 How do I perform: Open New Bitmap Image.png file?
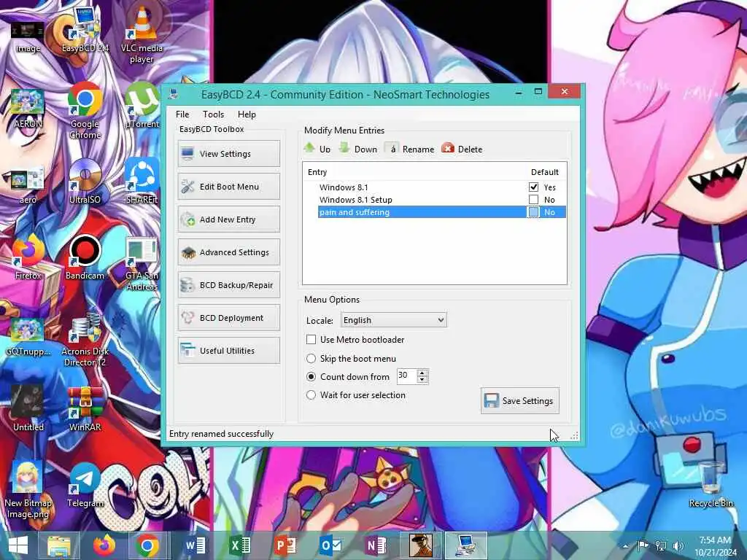pyautogui.click(x=28, y=491)
